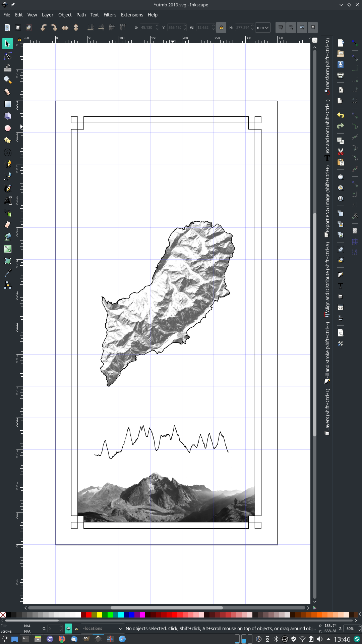
Task: Increase zoom percentage stepper
Action: [359, 627]
